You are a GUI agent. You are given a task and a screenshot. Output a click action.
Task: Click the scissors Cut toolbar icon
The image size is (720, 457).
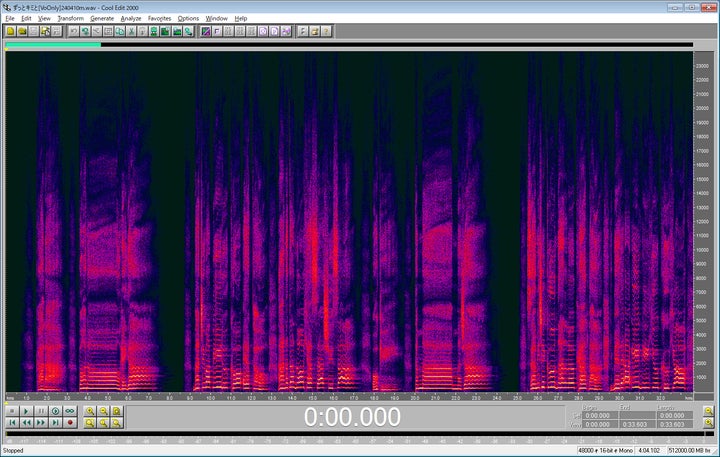(x=131, y=31)
